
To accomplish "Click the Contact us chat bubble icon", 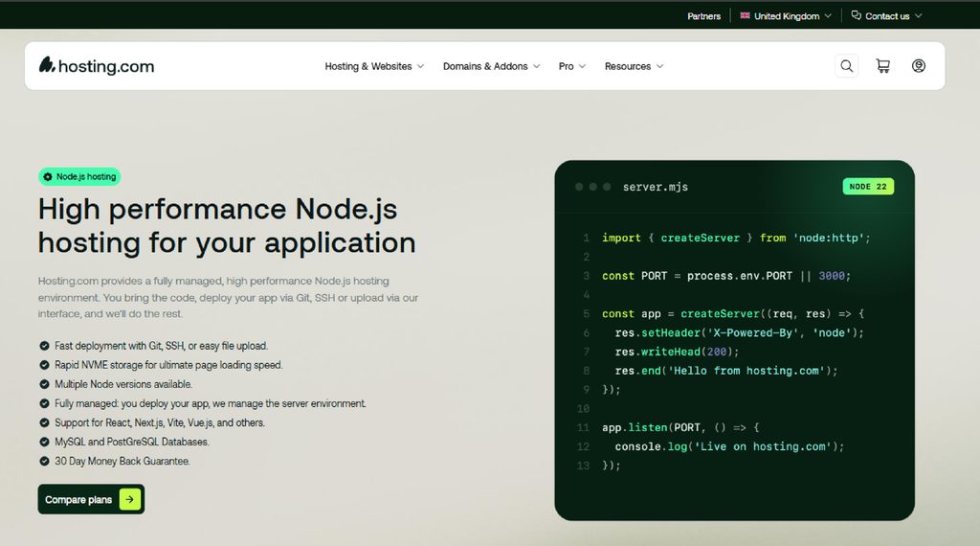I will [x=857, y=15].
